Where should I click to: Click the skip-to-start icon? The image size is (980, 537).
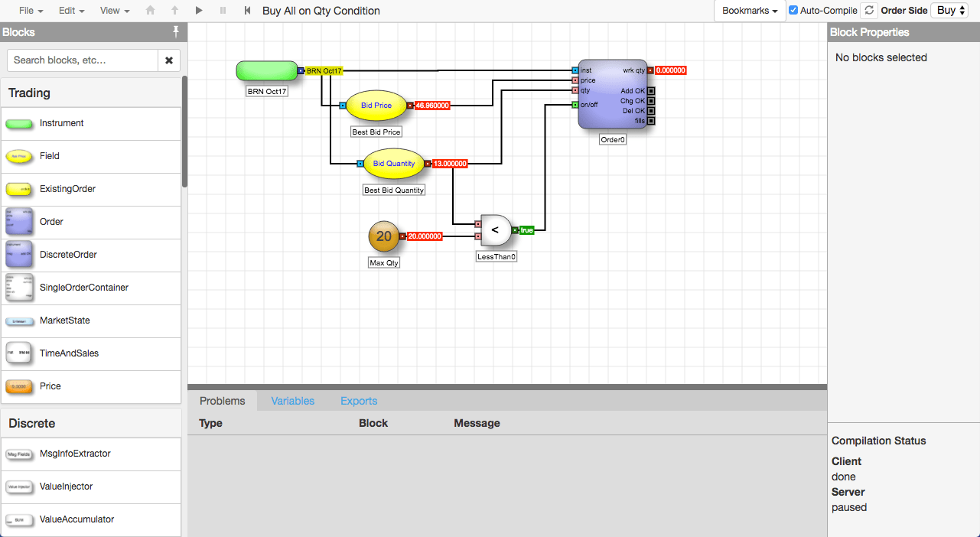[247, 11]
